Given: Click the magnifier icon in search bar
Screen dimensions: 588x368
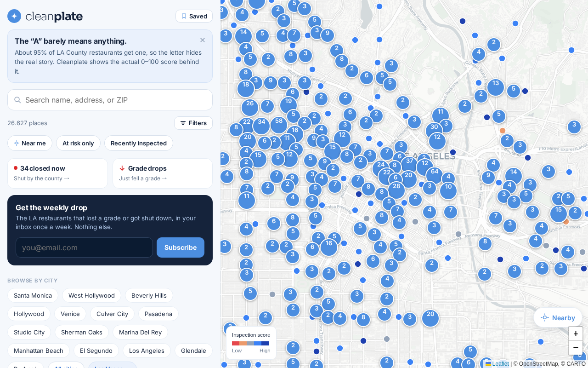Looking at the screenshot, I should pos(17,100).
